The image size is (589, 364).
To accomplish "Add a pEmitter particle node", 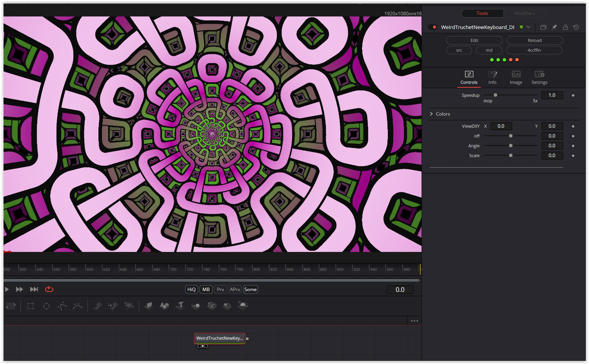I will point(98,306).
